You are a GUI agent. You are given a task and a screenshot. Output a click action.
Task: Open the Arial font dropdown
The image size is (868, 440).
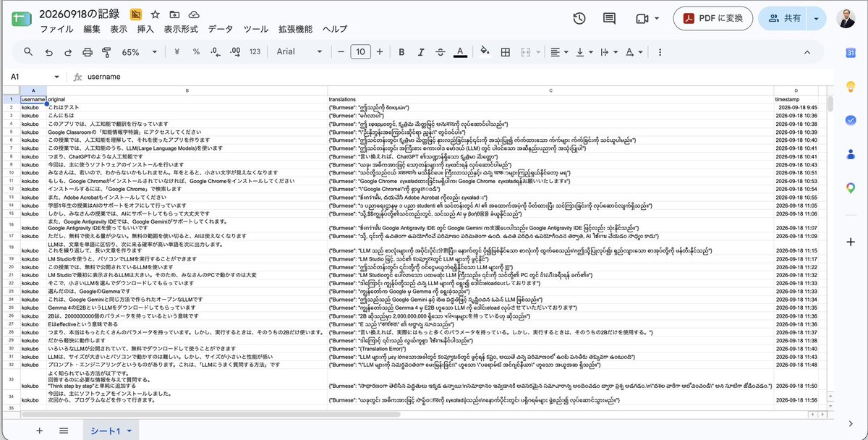pyautogui.click(x=300, y=51)
